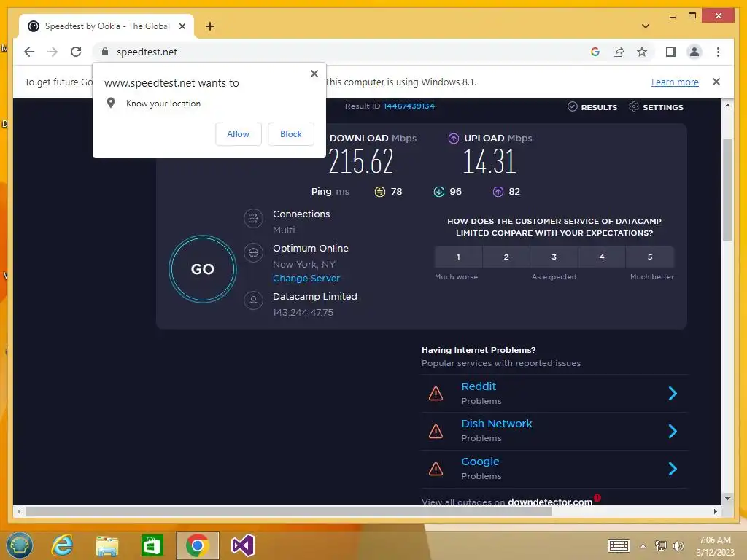Share this page via share icon
This screenshot has width=747, height=560.
pyautogui.click(x=619, y=52)
